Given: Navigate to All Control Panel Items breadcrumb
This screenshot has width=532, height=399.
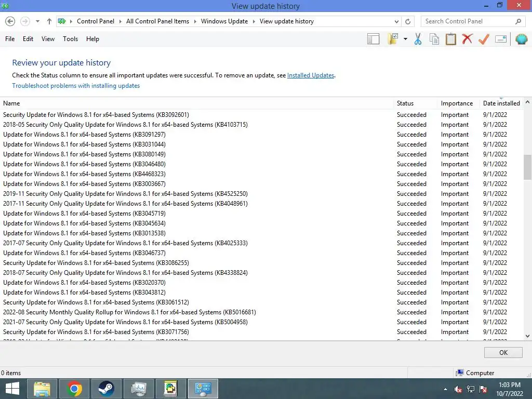Looking at the screenshot, I should [x=157, y=21].
